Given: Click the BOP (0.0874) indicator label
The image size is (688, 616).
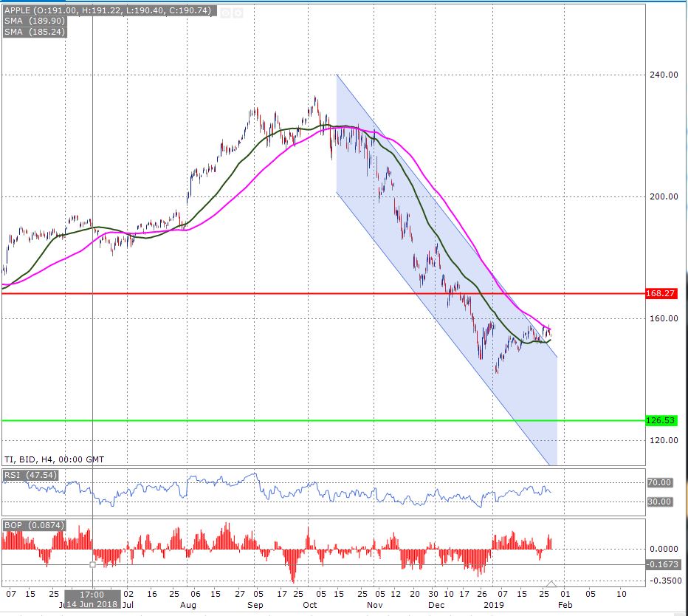Looking at the screenshot, I should [34, 525].
